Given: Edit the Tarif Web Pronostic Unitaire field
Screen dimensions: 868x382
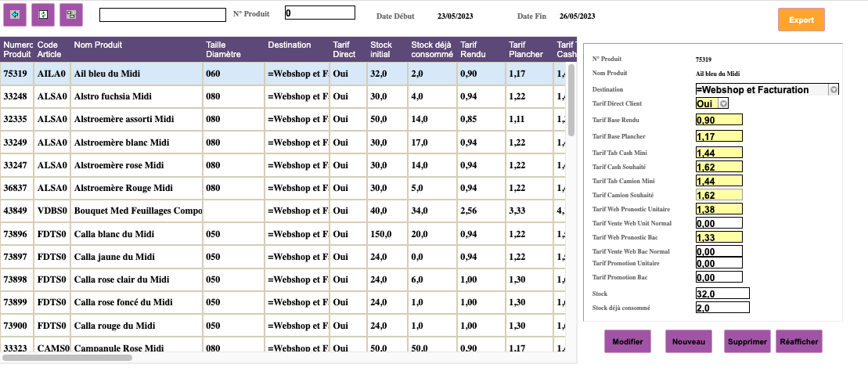Looking at the screenshot, I should [x=719, y=209].
